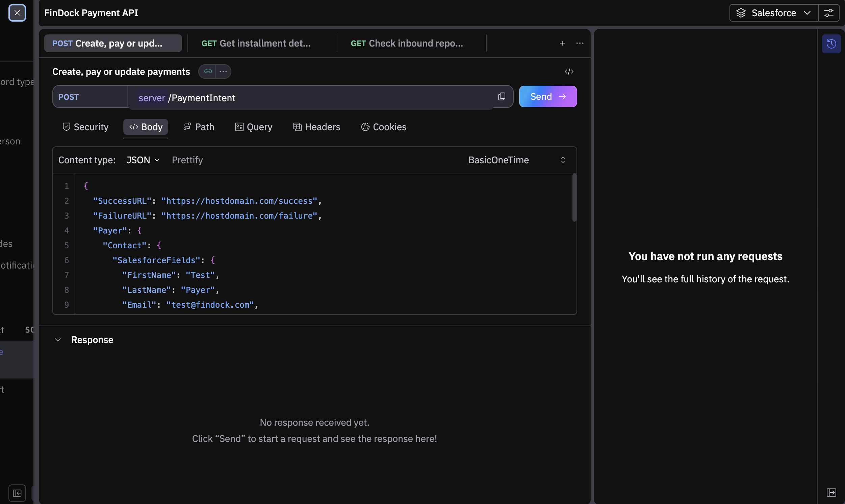This screenshot has height=504, width=845.
Task: Send the PaymentIntent request
Action: 547,97
